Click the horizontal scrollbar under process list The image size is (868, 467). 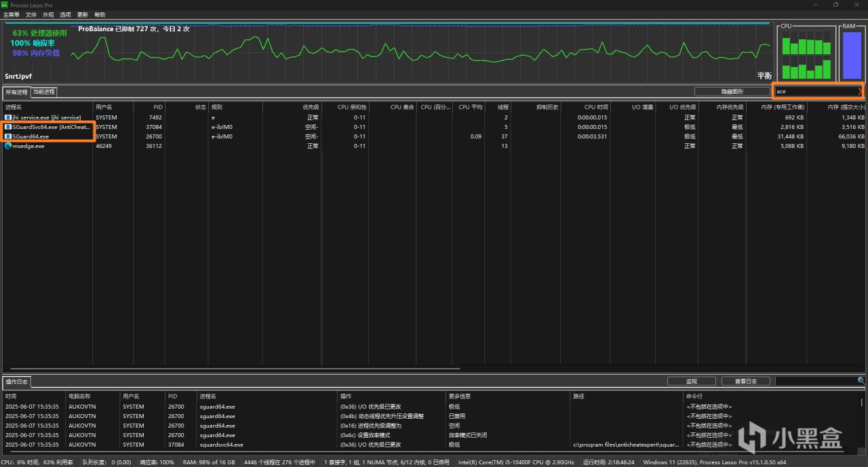pos(231,369)
